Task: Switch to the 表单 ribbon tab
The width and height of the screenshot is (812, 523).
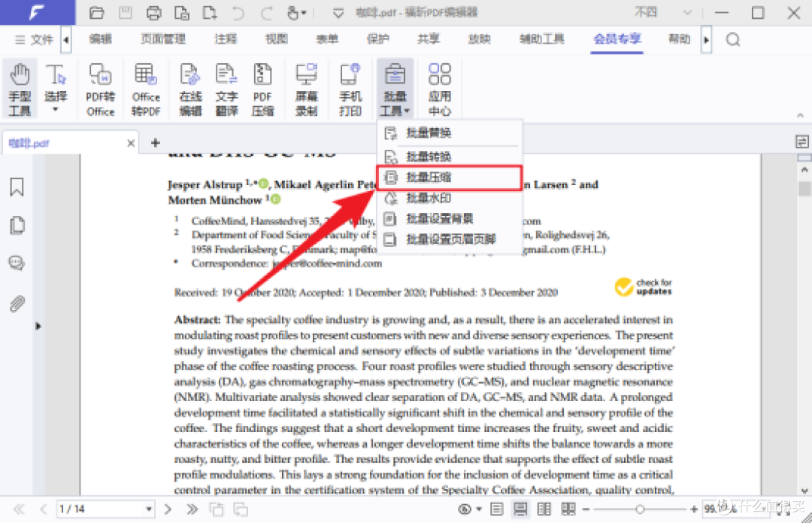Action: 327,39
